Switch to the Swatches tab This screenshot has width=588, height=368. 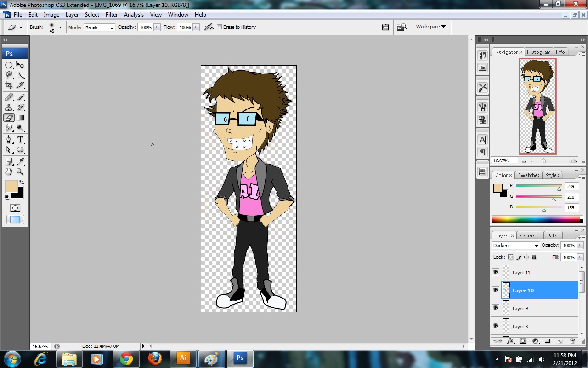529,175
